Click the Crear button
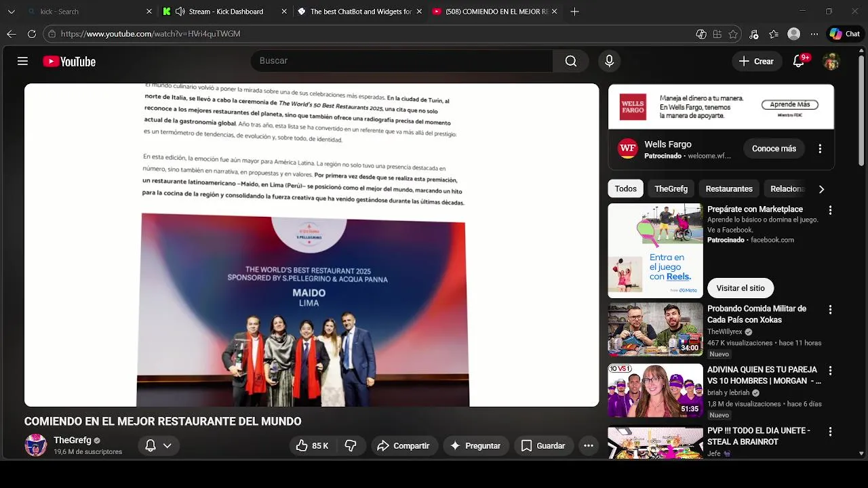Image resolution: width=868 pixels, height=488 pixels. [x=756, y=61]
